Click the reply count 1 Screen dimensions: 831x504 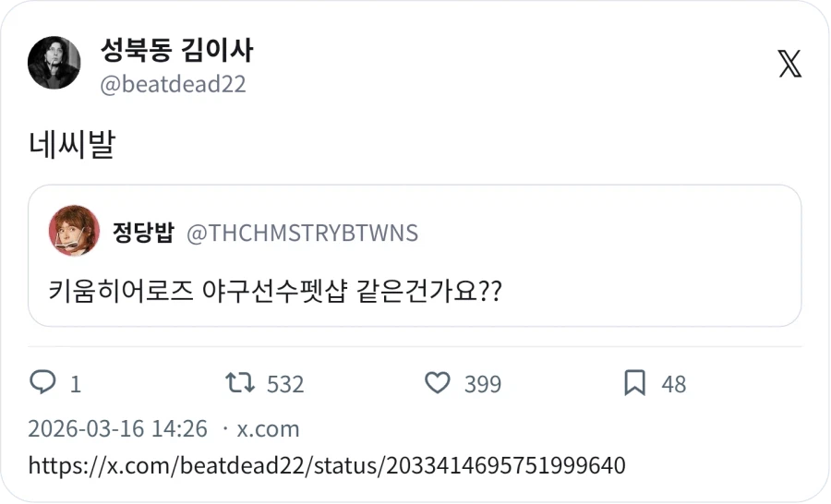(x=76, y=384)
